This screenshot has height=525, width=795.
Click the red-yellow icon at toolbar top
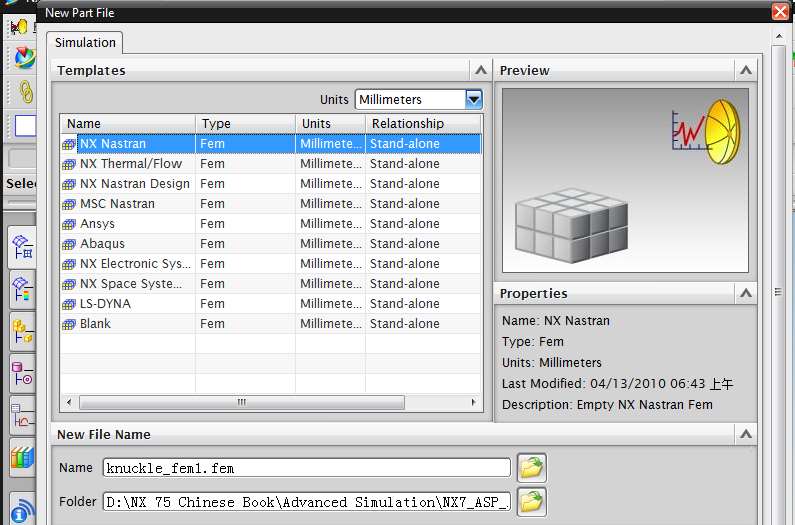[x=19, y=27]
